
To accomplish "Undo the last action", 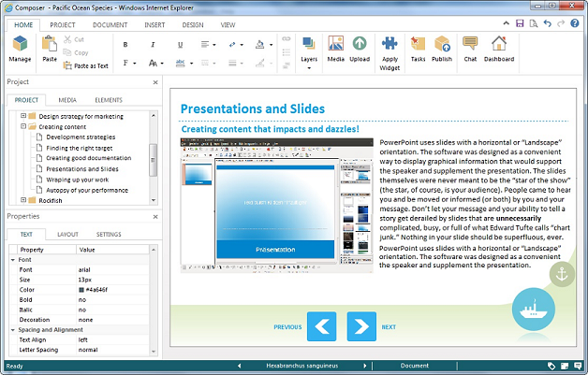I will (548, 23).
